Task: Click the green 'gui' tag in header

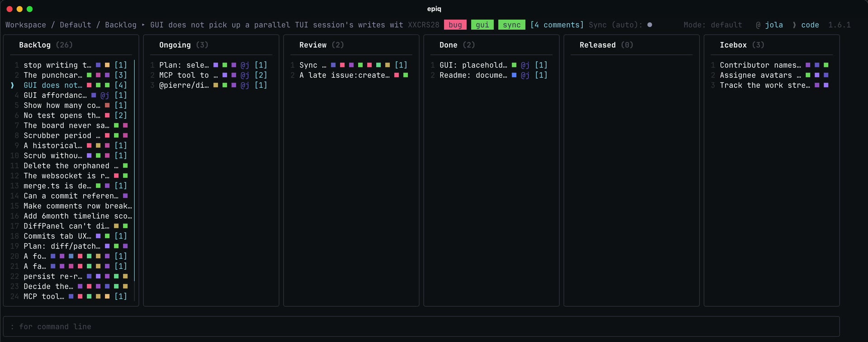Action: [482, 25]
